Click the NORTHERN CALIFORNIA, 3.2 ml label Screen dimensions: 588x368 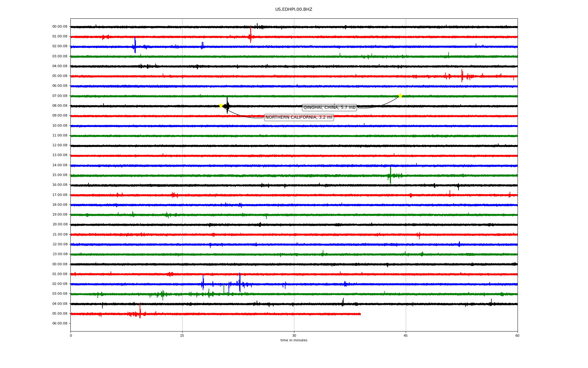(x=299, y=117)
